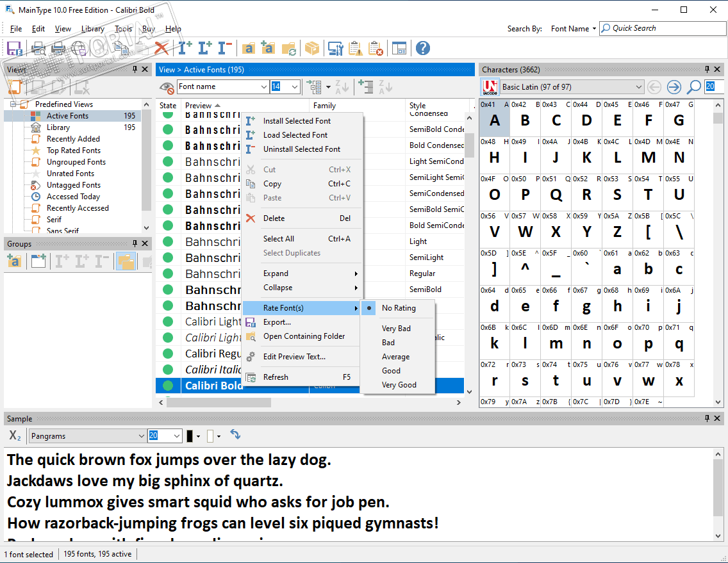Click the highlighted folders icon in the Groups toolbar
The width and height of the screenshot is (728, 563).
126,261
